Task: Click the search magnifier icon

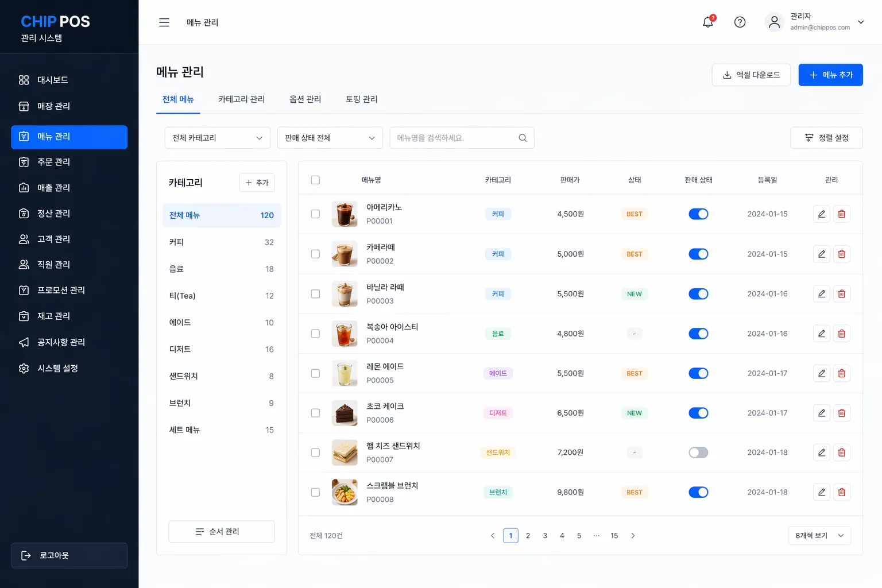Action: [x=523, y=138]
